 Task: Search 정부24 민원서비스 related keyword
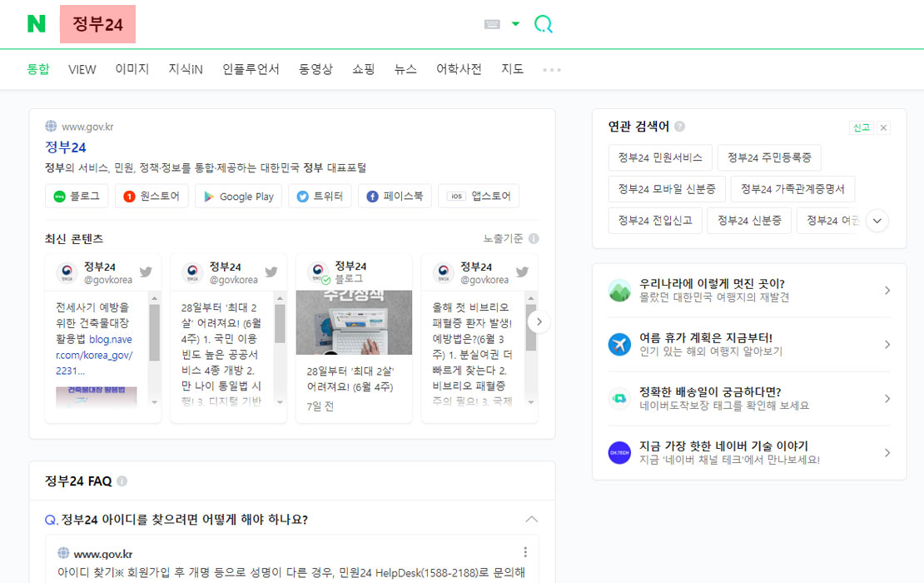[660, 157]
